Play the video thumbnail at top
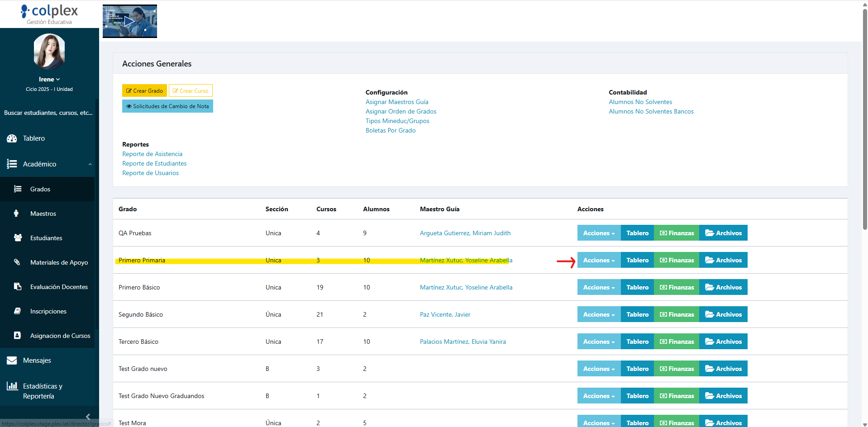868x427 pixels. [130, 21]
